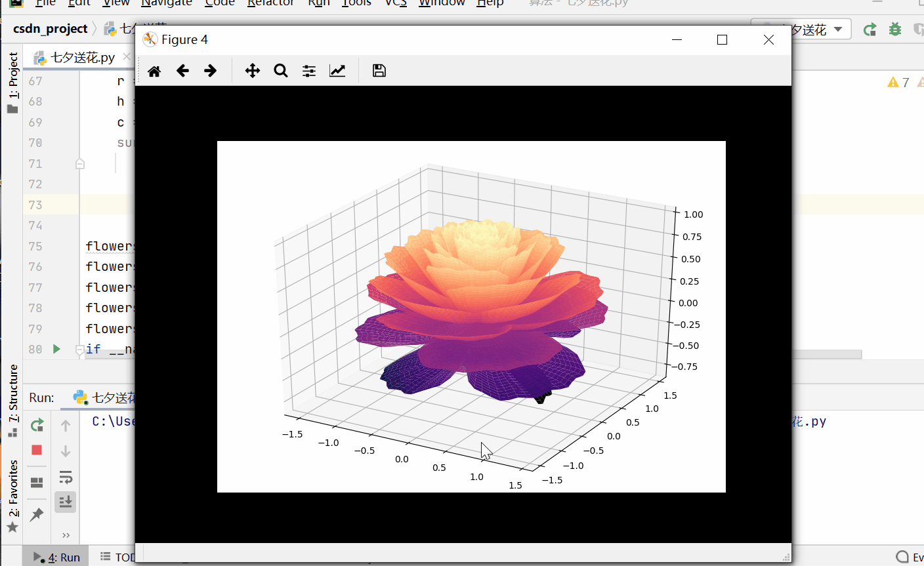This screenshot has height=566, width=924.
Task: Open the Window menu
Action: click(x=442, y=3)
